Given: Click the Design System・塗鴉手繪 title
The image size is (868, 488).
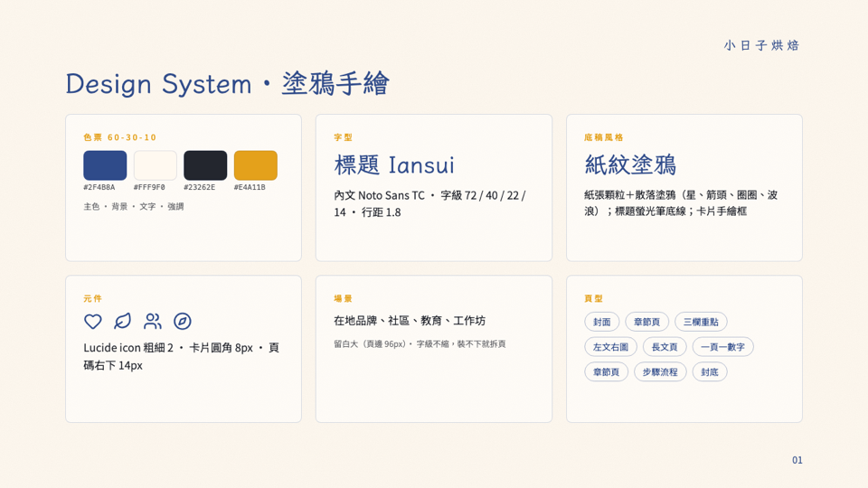Looking at the screenshot, I should click(228, 83).
